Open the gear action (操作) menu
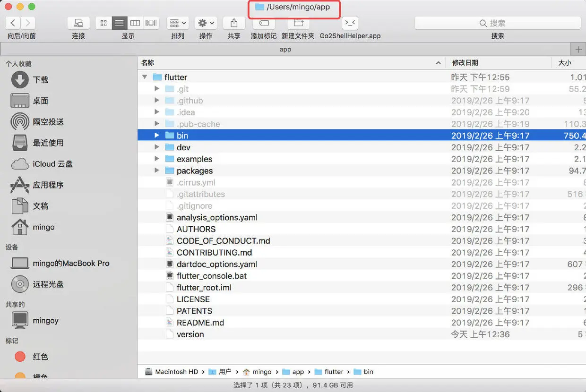The width and height of the screenshot is (586, 392). 206,23
